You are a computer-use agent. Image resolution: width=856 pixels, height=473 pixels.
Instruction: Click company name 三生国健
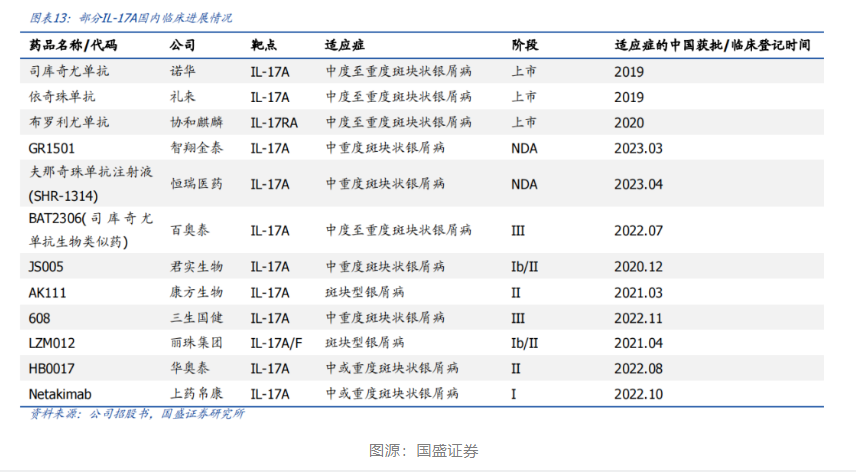(x=196, y=318)
